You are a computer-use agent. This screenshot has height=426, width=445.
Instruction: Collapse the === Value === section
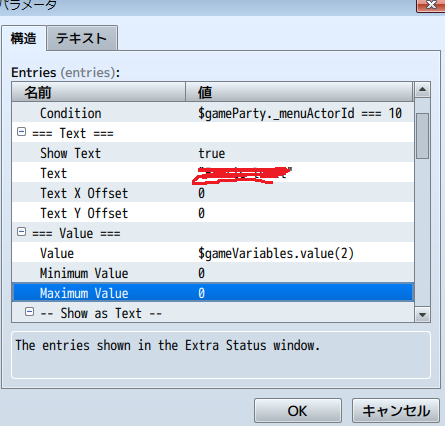tap(21, 232)
